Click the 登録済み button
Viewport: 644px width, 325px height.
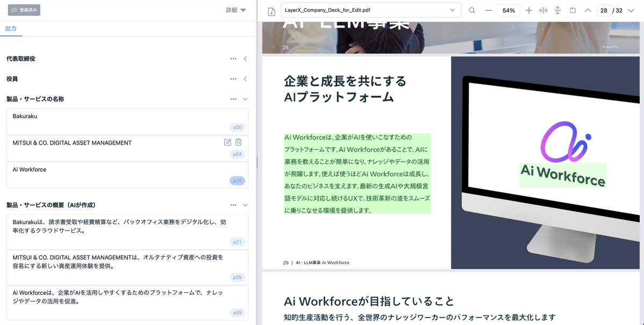[x=24, y=10]
